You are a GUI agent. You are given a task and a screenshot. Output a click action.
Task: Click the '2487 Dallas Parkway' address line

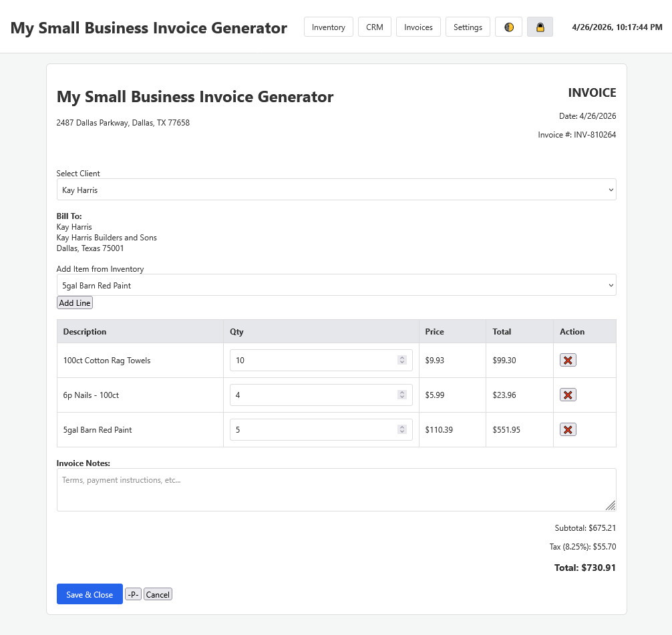123,123
